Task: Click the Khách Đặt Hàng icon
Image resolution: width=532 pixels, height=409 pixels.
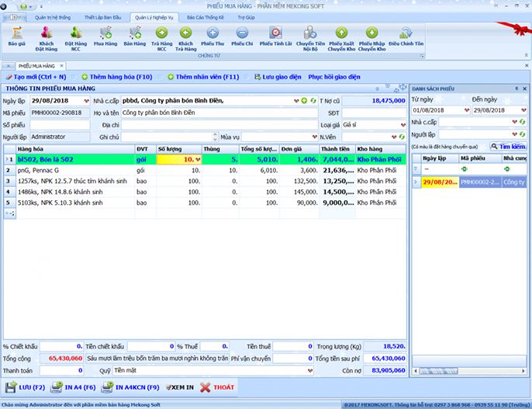Action: 46,33
